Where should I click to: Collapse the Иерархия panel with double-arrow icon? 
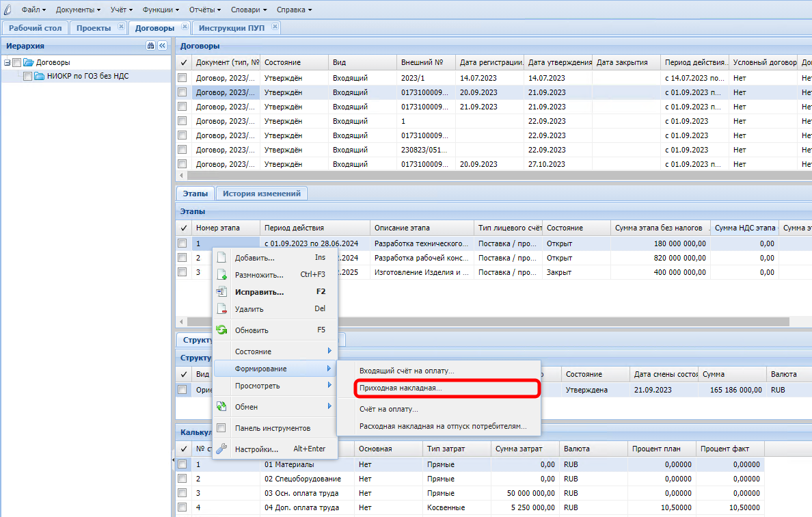(162, 46)
